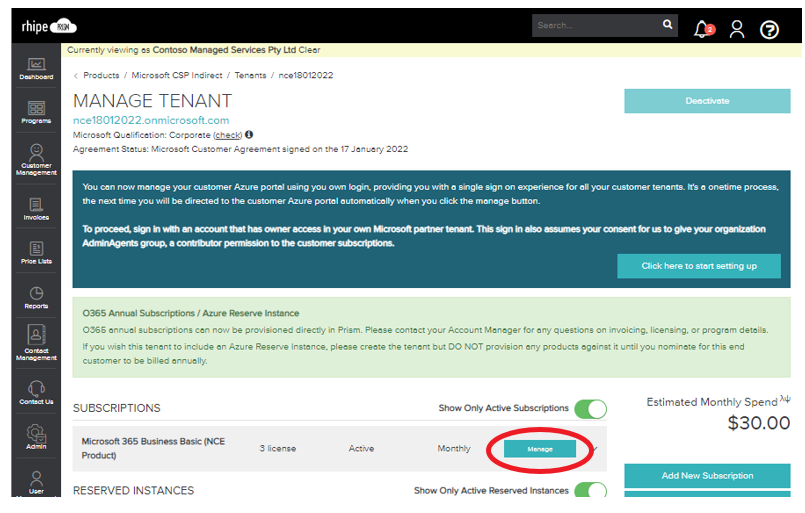Image resolution: width=805 pixels, height=513 pixels.
Task: Open the help question mark icon
Action: (x=769, y=29)
